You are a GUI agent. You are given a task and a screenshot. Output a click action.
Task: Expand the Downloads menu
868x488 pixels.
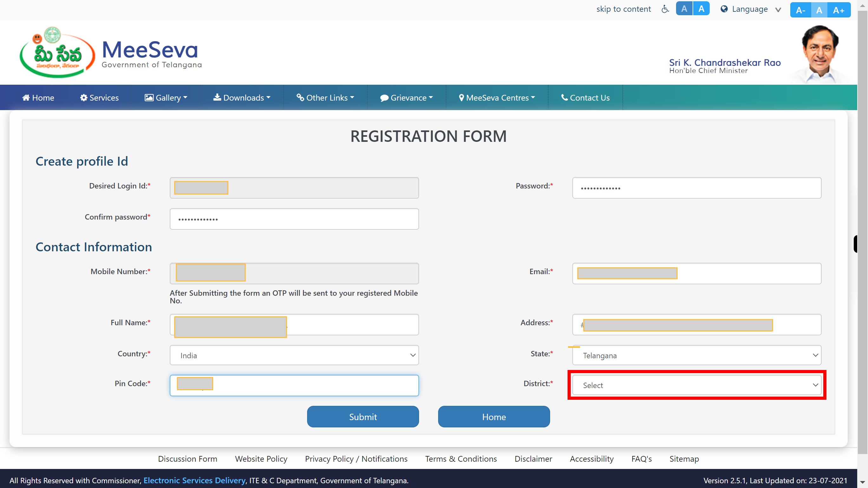(242, 98)
